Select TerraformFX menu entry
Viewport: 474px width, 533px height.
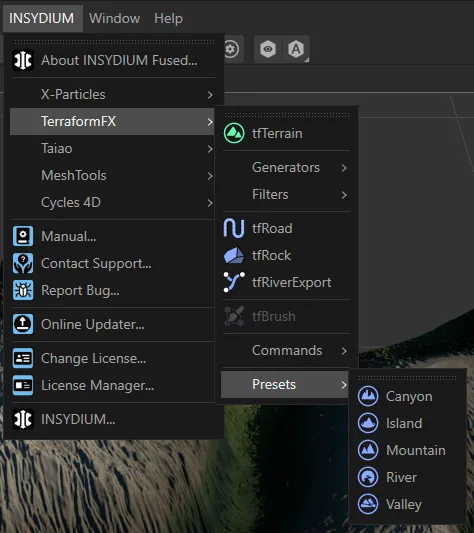(113, 121)
